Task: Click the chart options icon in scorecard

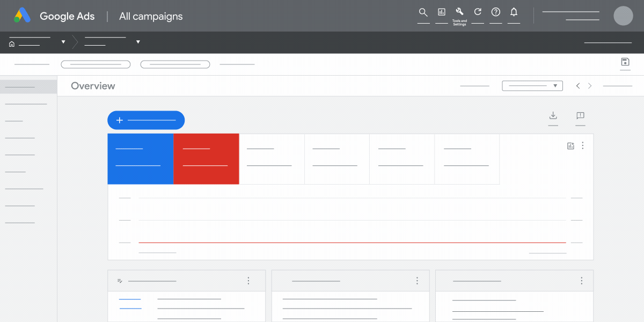Action: 571,145
